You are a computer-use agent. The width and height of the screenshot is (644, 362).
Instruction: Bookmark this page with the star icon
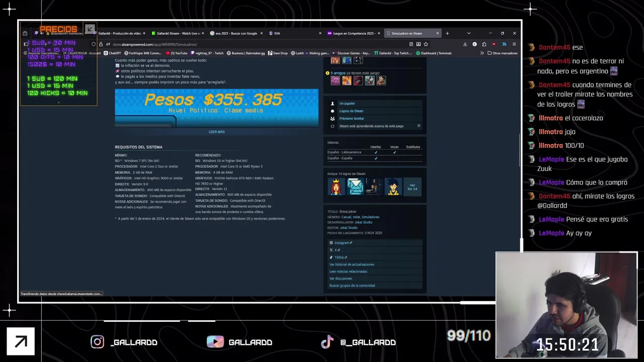pyautogui.click(x=426, y=44)
